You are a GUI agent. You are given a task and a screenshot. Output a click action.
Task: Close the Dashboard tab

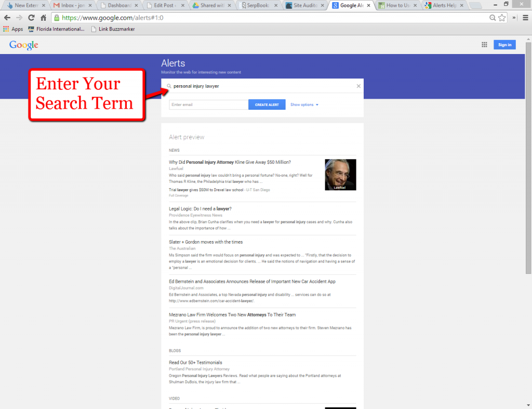[137, 5]
